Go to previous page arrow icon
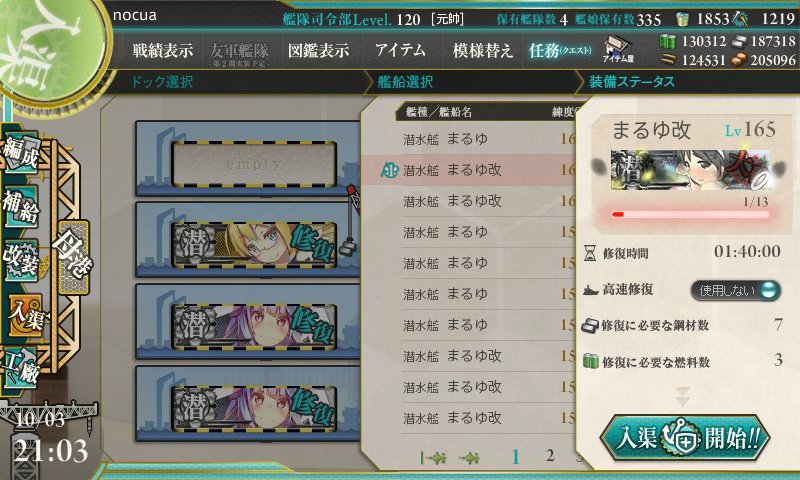The width and height of the screenshot is (800, 480). point(469,458)
